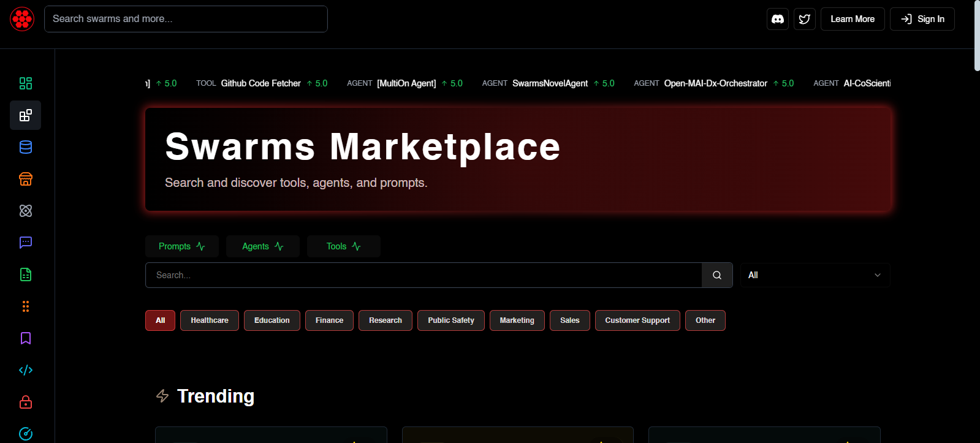Open the blue database sidebar icon

pyautogui.click(x=26, y=147)
